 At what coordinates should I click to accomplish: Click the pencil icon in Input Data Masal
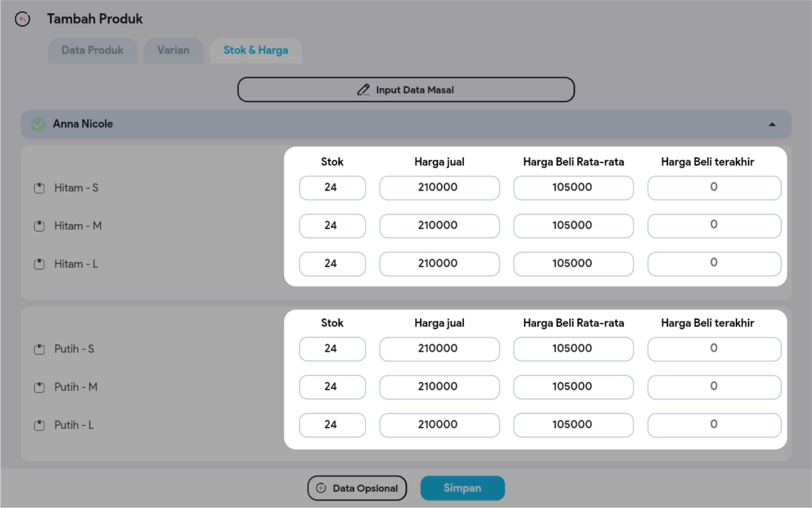(363, 90)
